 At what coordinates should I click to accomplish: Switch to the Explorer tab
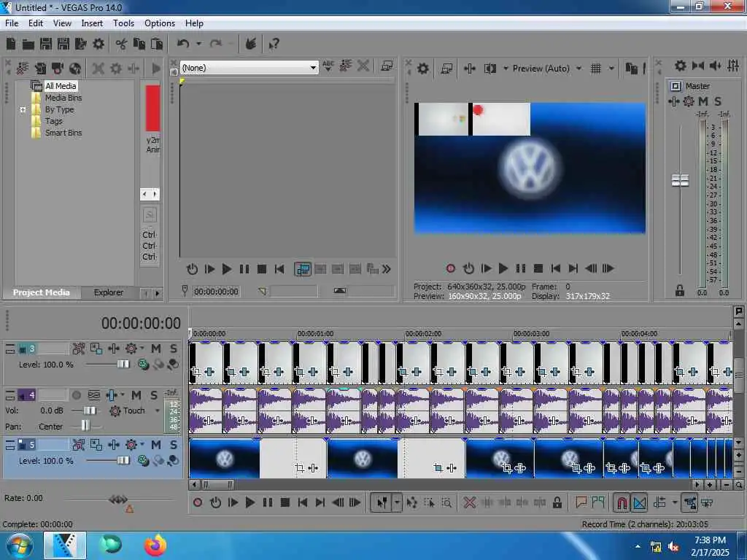pos(108,292)
